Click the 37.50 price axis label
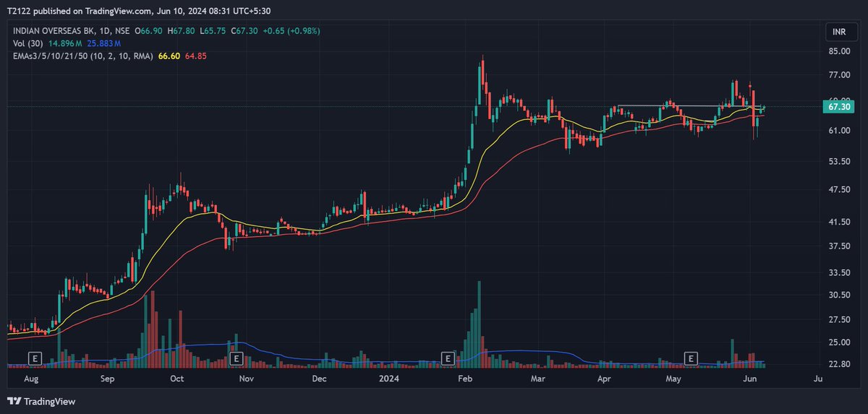This screenshot has width=868, height=414. (x=839, y=246)
